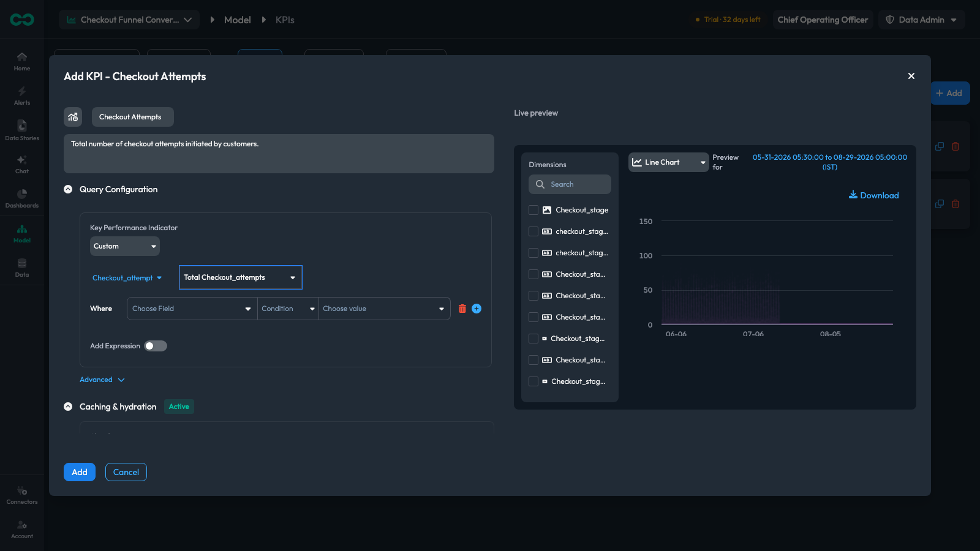The width and height of the screenshot is (980, 551).
Task: Click into the KPI description text area
Action: (279, 154)
